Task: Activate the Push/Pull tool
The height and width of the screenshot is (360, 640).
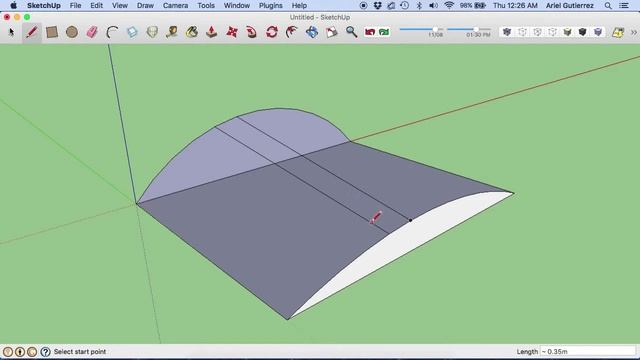Action: coord(211,32)
